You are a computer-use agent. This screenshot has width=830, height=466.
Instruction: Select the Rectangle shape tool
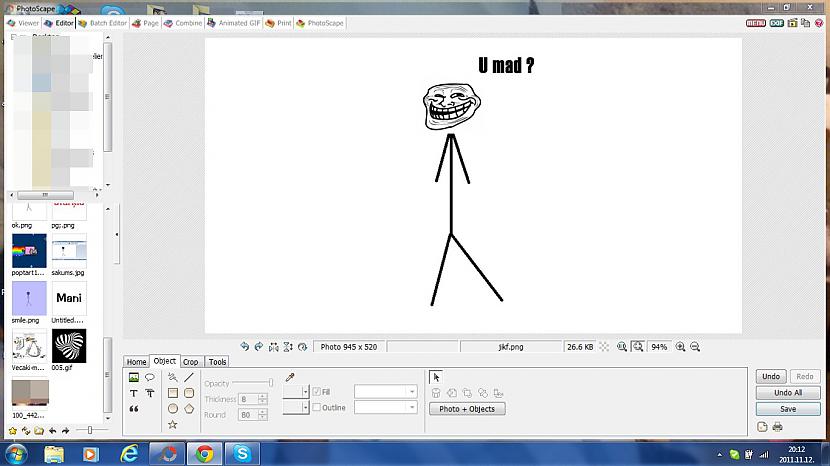[173, 393]
